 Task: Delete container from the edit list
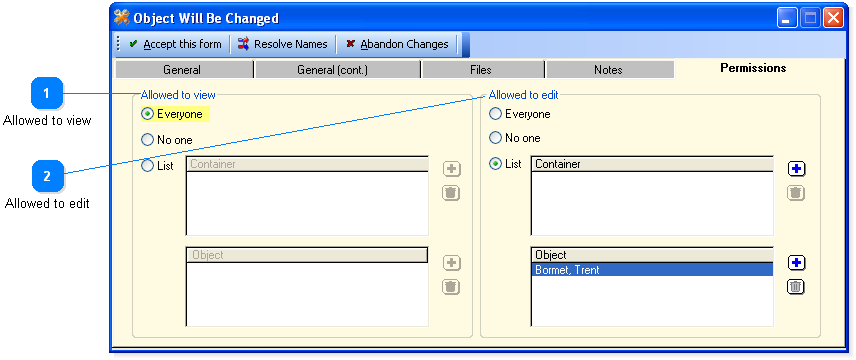coord(796,192)
